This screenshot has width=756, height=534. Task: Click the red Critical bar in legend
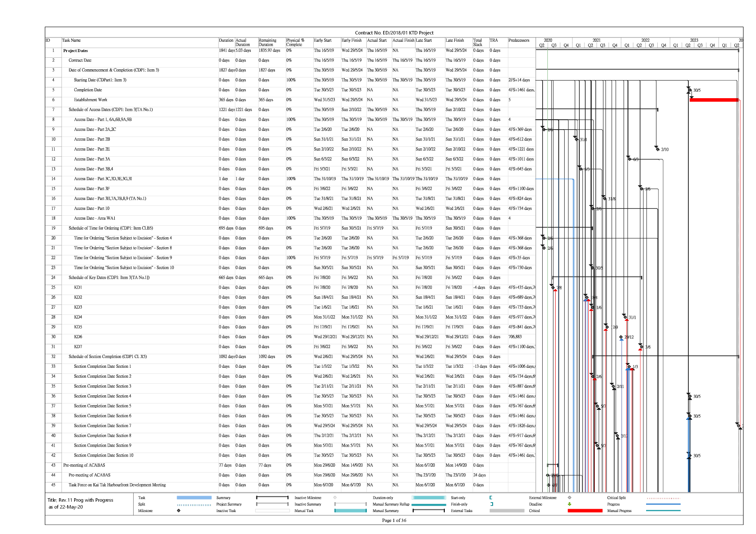click(x=585, y=511)
